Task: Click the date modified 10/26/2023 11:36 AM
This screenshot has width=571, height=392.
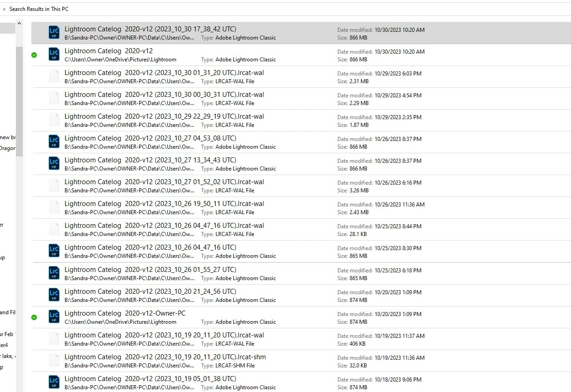Action: [400, 205]
